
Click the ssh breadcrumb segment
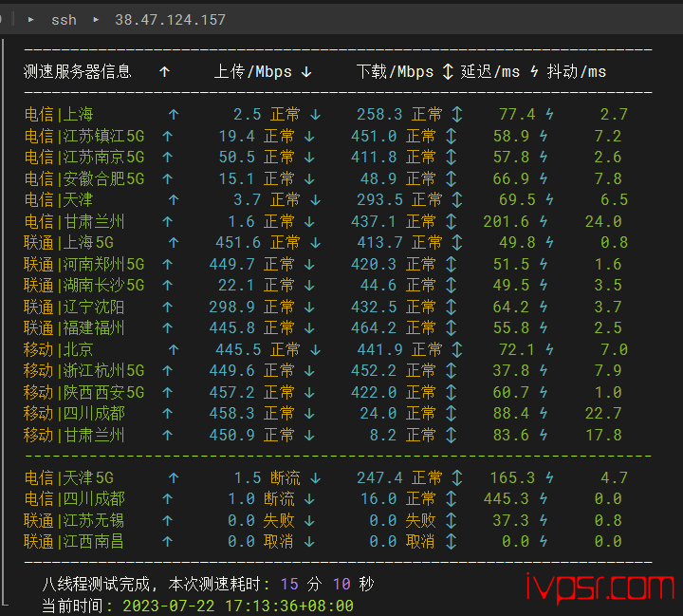tap(64, 20)
